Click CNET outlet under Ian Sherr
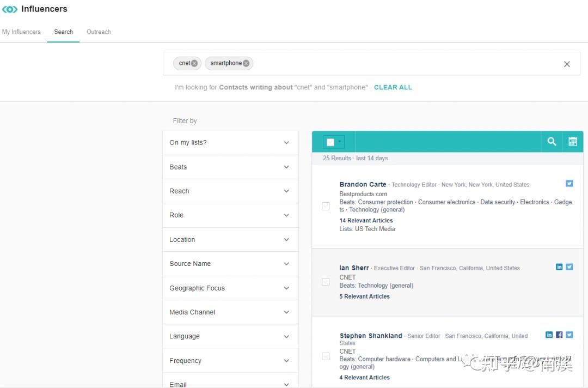Image resolution: width=588 pixels, height=388 pixels. point(347,277)
